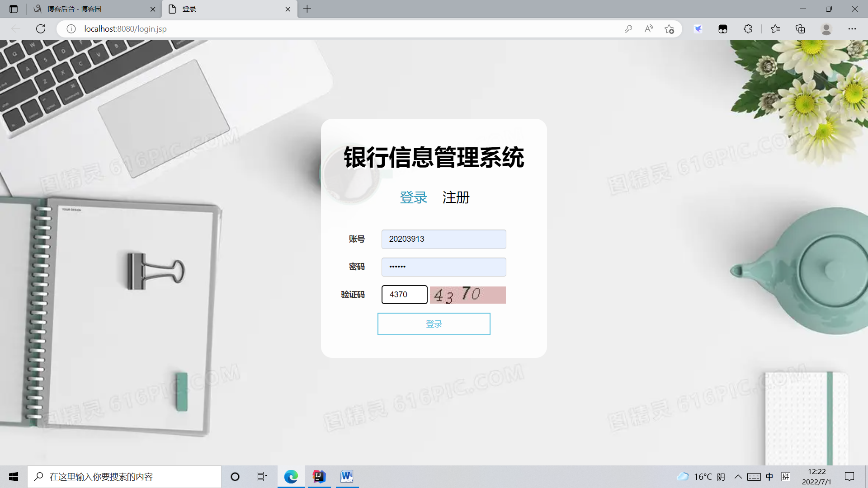This screenshot has height=488, width=868.
Task: Switch to the 注册 form tab
Action: tap(456, 197)
